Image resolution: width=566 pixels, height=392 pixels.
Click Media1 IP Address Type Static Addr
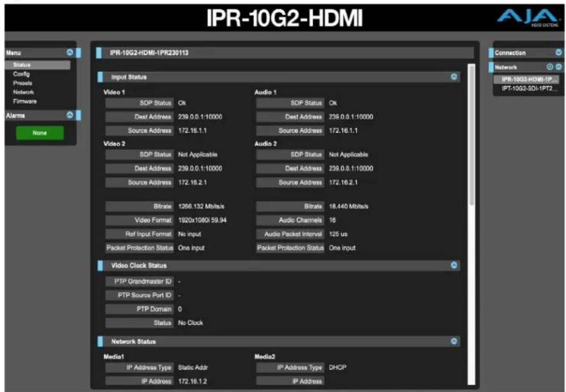coord(193,368)
